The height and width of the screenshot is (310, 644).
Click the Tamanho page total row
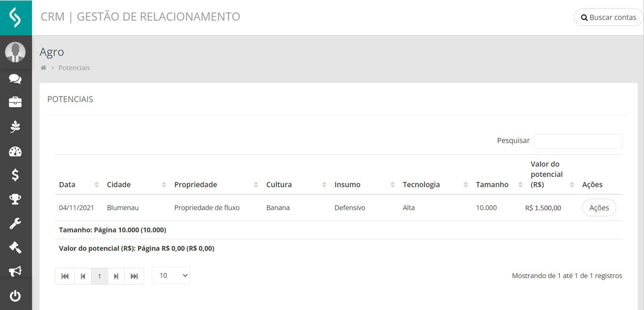tap(339, 230)
